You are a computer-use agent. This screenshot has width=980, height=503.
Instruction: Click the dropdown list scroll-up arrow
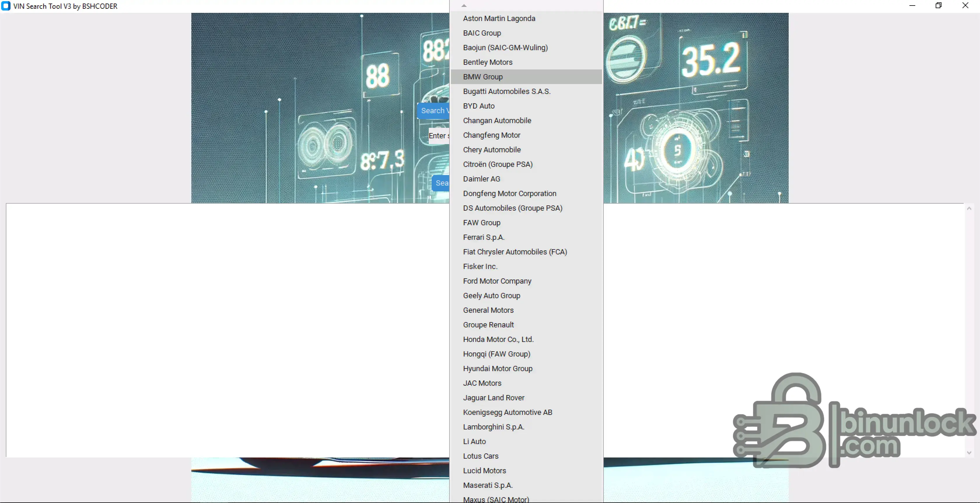(x=464, y=5)
